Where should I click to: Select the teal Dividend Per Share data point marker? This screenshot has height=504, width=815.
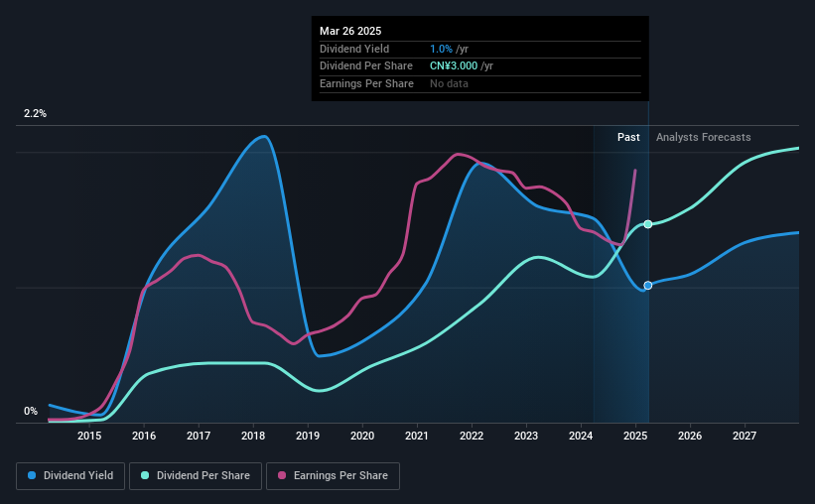click(648, 224)
